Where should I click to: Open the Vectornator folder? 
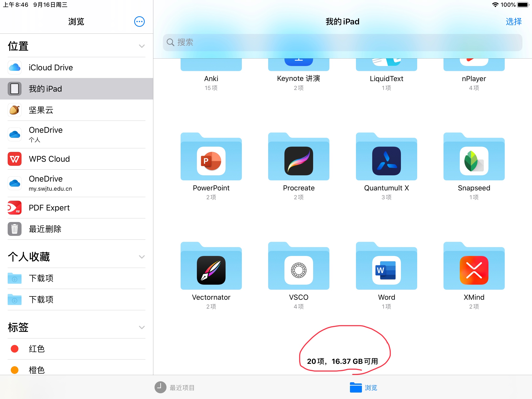211,270
